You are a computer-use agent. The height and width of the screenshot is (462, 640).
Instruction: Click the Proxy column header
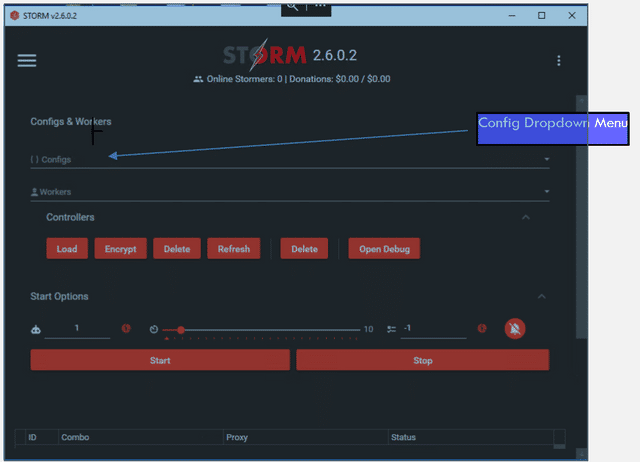(x=306, y=437)
